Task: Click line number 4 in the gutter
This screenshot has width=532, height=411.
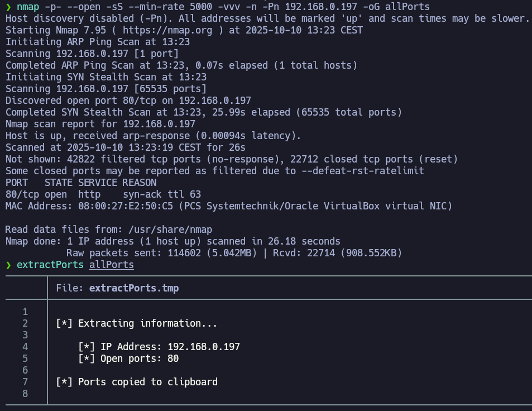Action: click(x=25, y=347)
